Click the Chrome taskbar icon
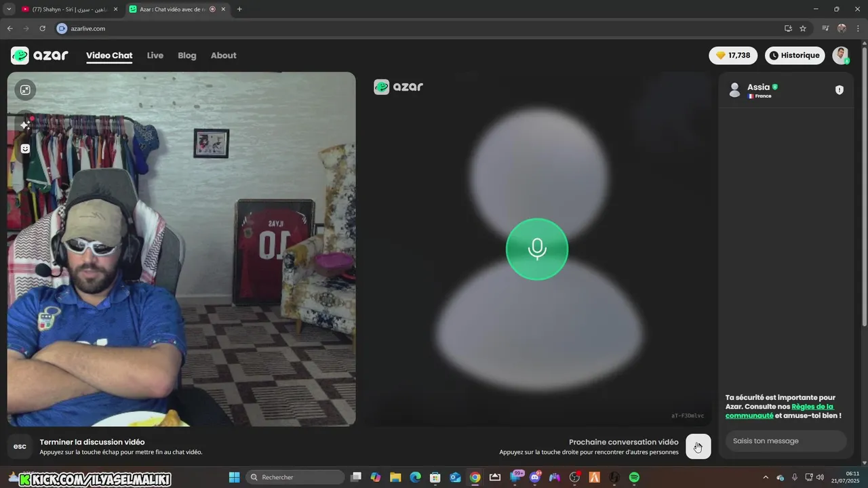 [475, 477]
